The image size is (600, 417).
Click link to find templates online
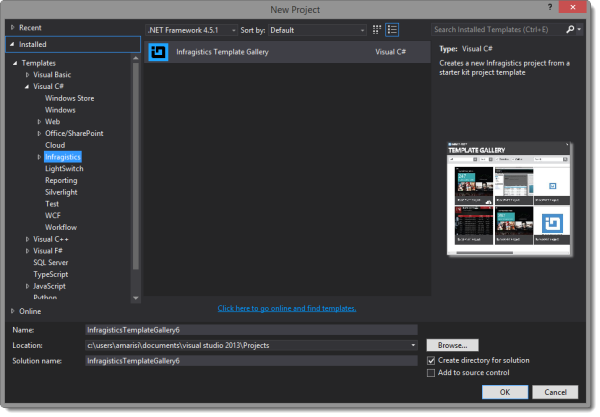(x=286, y=308)
